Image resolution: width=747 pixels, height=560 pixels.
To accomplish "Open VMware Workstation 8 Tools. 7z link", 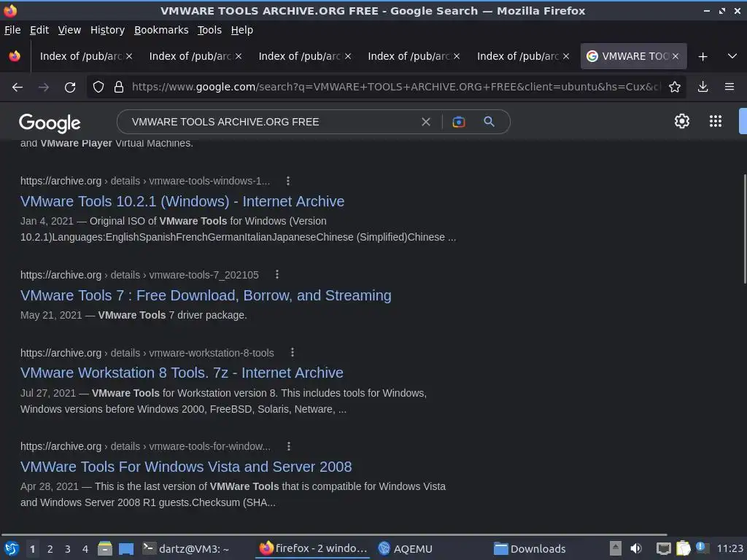I will (x=182, y=373).
